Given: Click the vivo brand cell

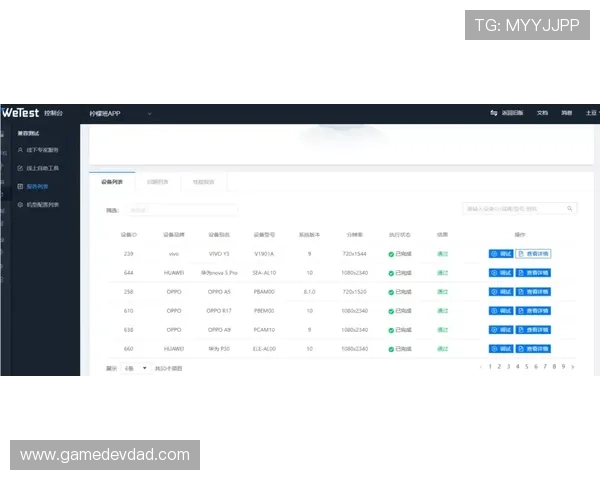Looking at the screenshot, I should [x=174, y=254].
